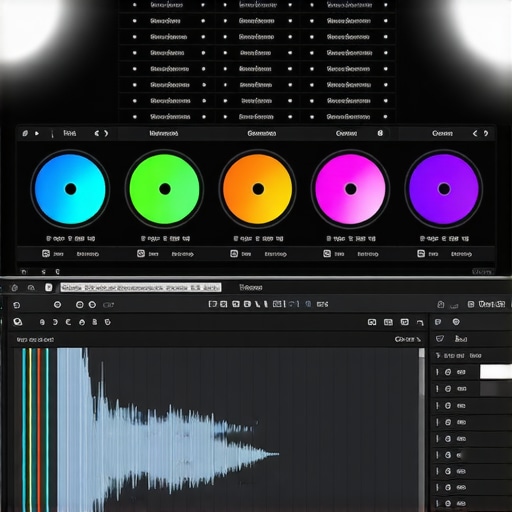Click the black center dot of the green wheel
512x512 pixels.
pyautogui.click(x=165, y=189)
